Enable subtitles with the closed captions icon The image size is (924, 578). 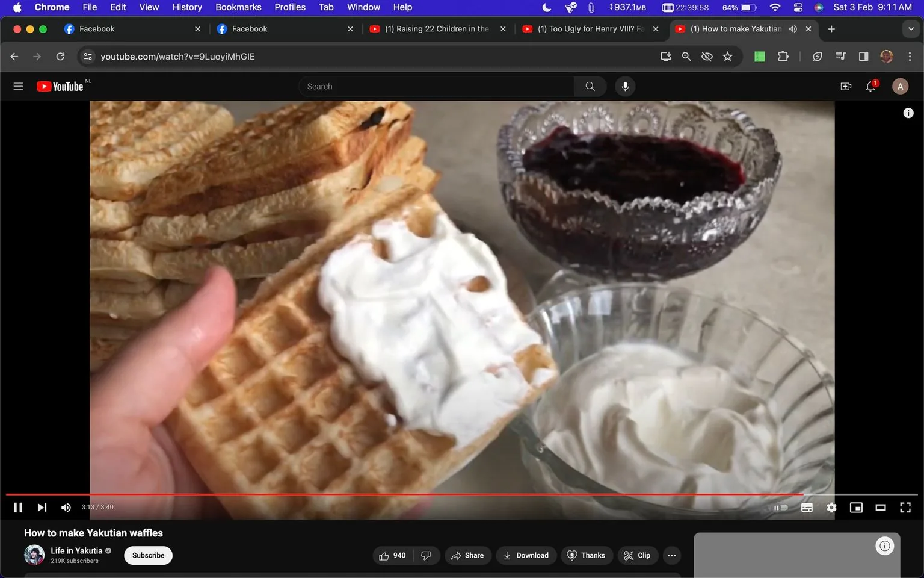pos(807,507)
